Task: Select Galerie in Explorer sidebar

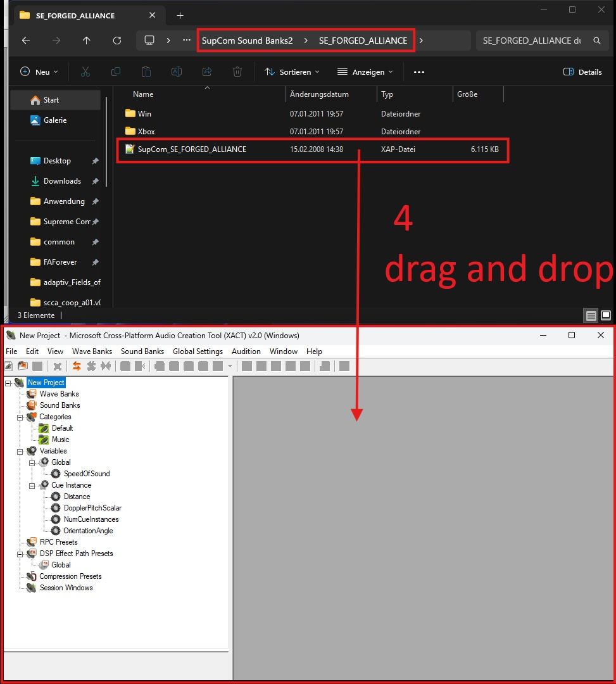Action: pyautogui.click(x=55, y=120)
